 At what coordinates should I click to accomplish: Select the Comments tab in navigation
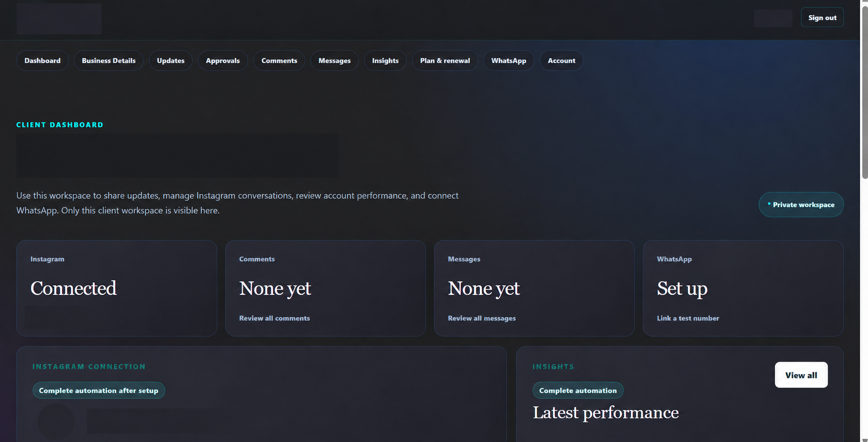coord(279,61)
